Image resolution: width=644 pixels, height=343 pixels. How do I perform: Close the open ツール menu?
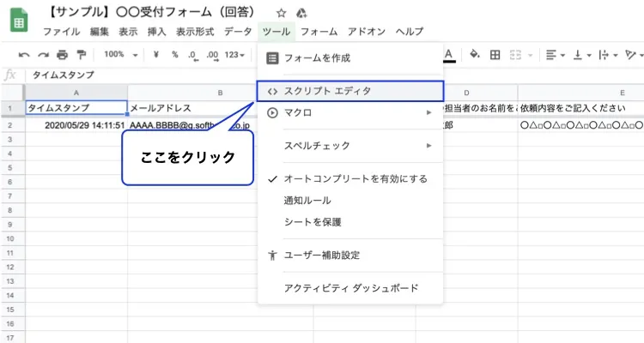click(276, 32)
